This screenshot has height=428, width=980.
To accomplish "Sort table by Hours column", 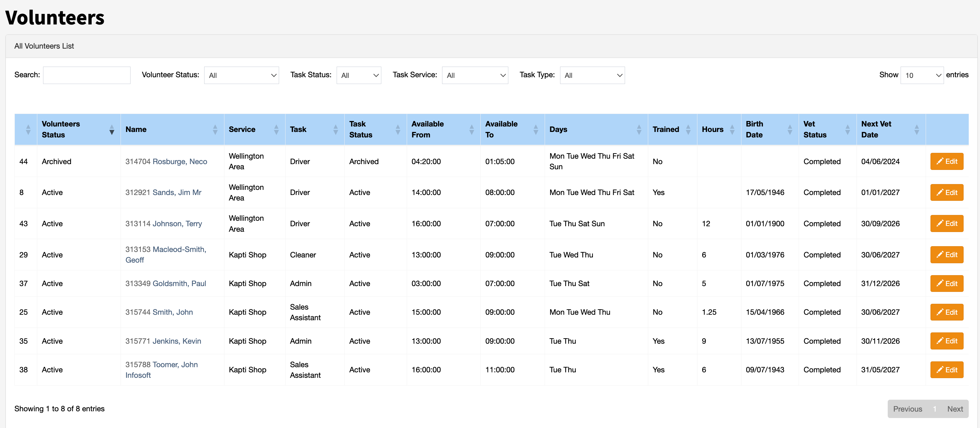I will [719, 129].
